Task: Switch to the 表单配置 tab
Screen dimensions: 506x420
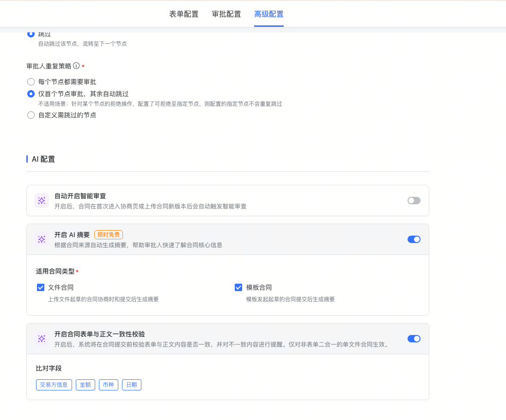Action: [183, 14]
